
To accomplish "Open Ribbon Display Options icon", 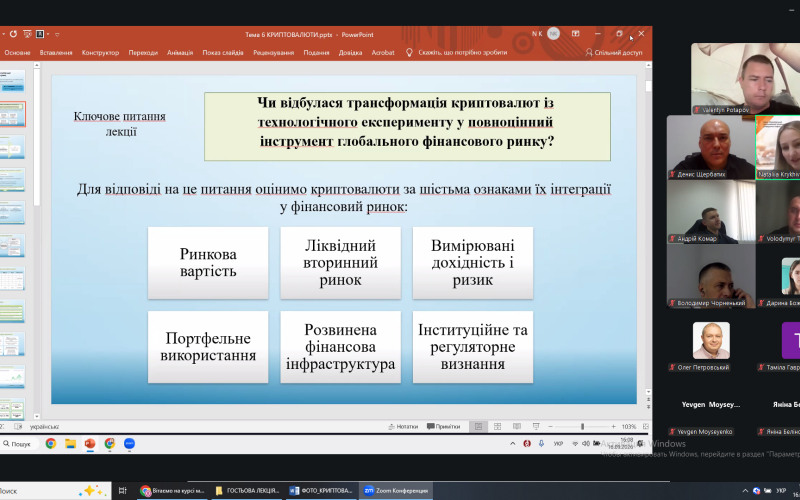I will [x=576, y=34].
